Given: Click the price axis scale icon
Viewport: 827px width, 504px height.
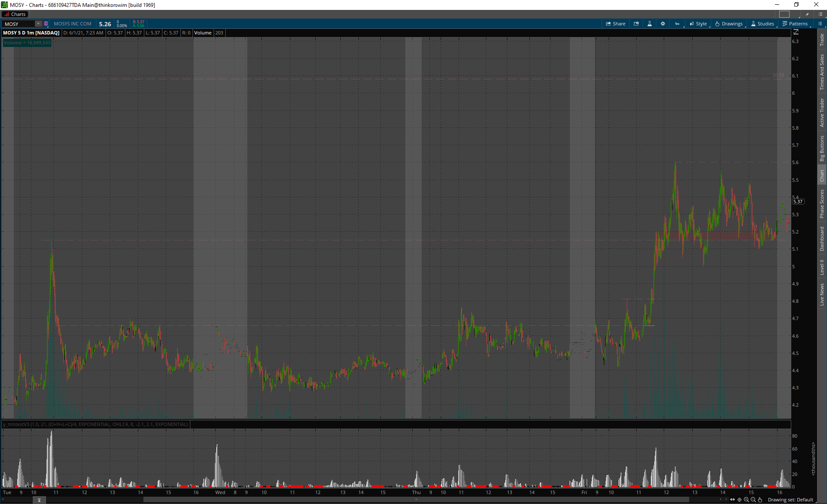Looking at the screenshot, I should (x=796, y=32).
